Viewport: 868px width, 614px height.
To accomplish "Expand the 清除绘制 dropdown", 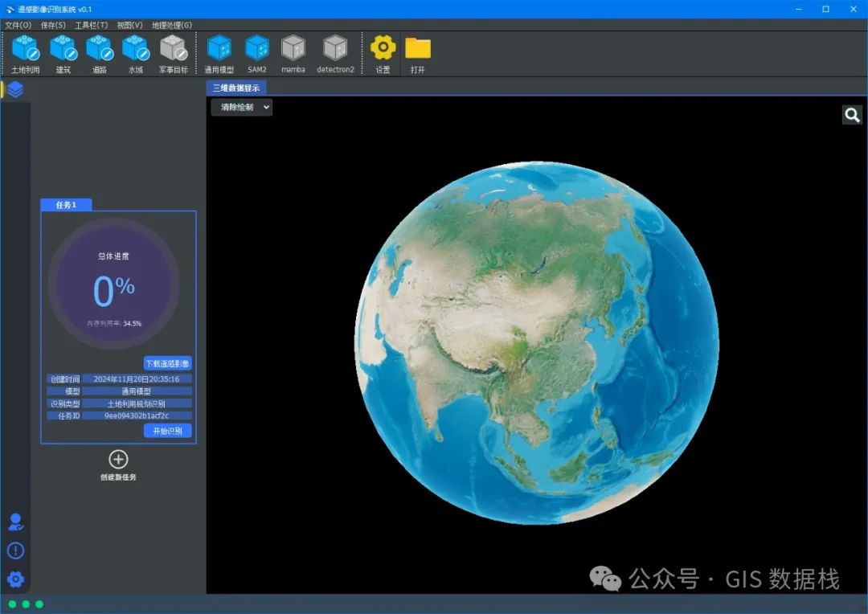I will point(242,107).
